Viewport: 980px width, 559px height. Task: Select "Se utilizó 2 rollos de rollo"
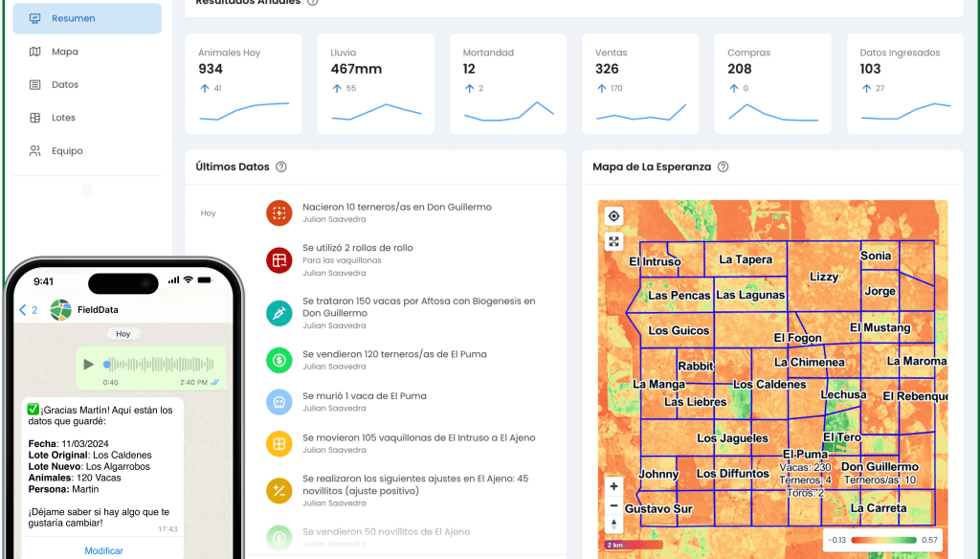(x=358, y=248)
